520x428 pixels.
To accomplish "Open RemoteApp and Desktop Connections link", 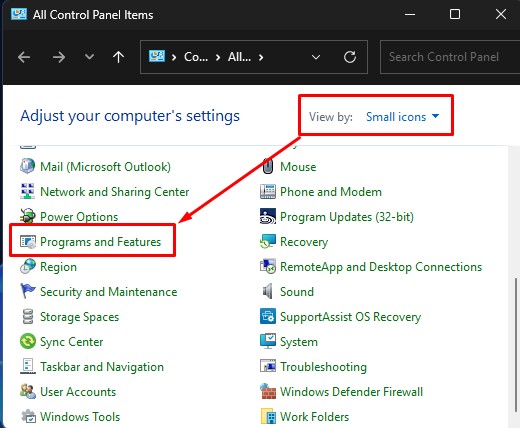I will [381, 267].
